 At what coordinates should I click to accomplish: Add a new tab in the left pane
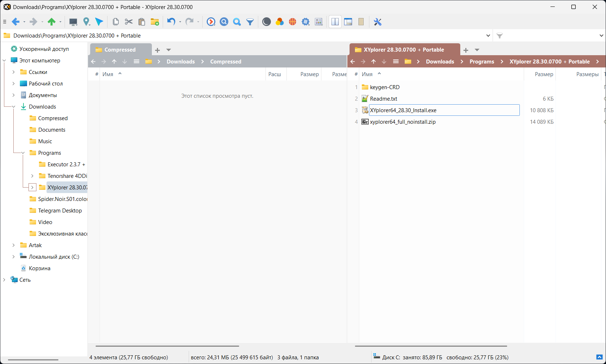157,50
